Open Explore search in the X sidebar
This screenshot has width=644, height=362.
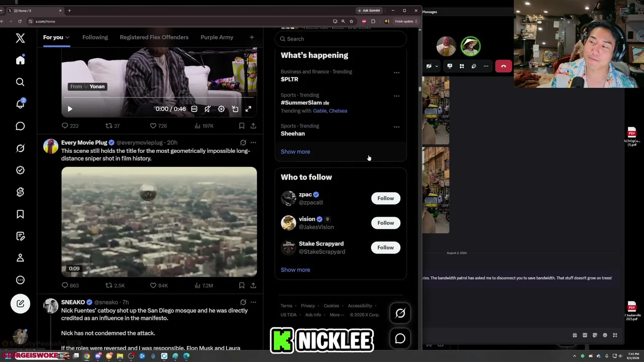20,82
